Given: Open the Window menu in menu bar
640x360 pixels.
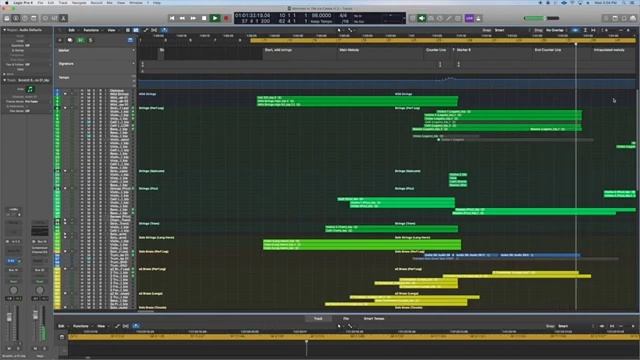Looking at the screenshot, I should point(136,3).
